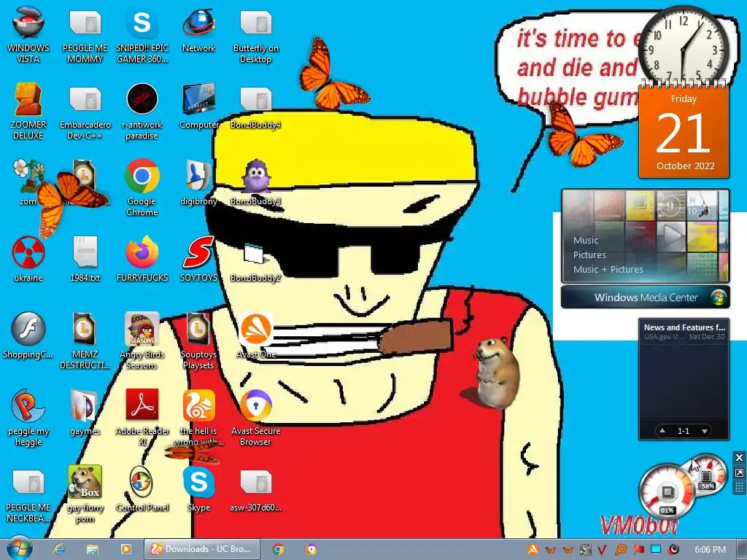Click the 58% memory usage dial
Screen dimensions: 747x560
708,474
